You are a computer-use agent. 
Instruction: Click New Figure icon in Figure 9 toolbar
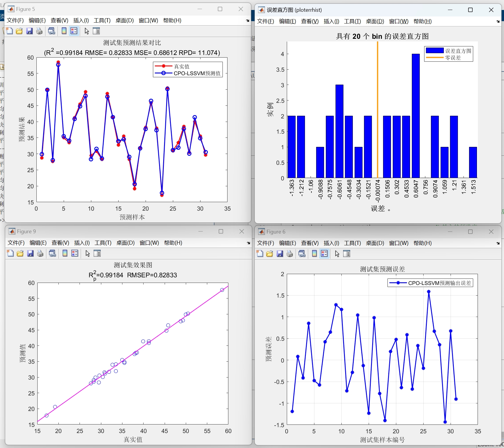pos(10,253)
